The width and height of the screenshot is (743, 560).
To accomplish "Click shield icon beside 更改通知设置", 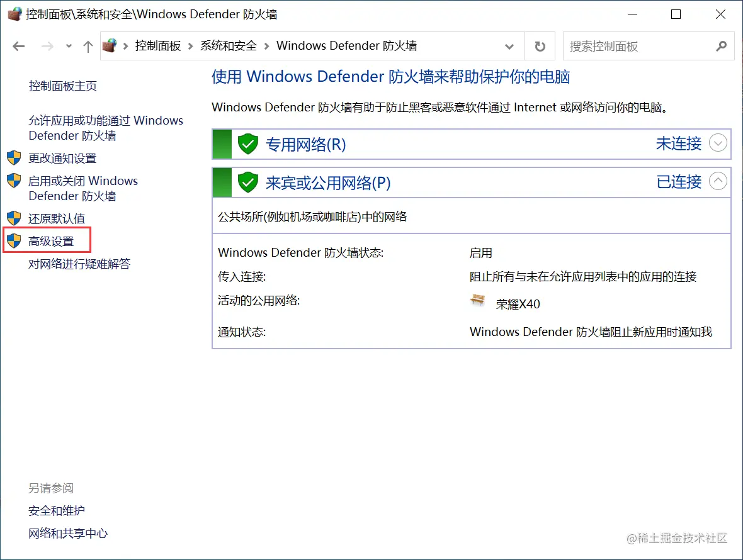I will pyautogui.click(x=14, y=158).
